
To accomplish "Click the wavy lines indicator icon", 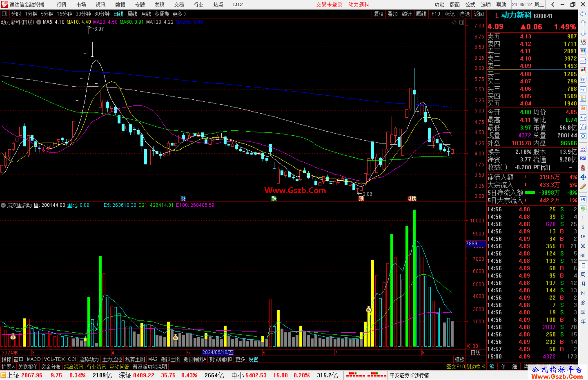I will point(583,149).
